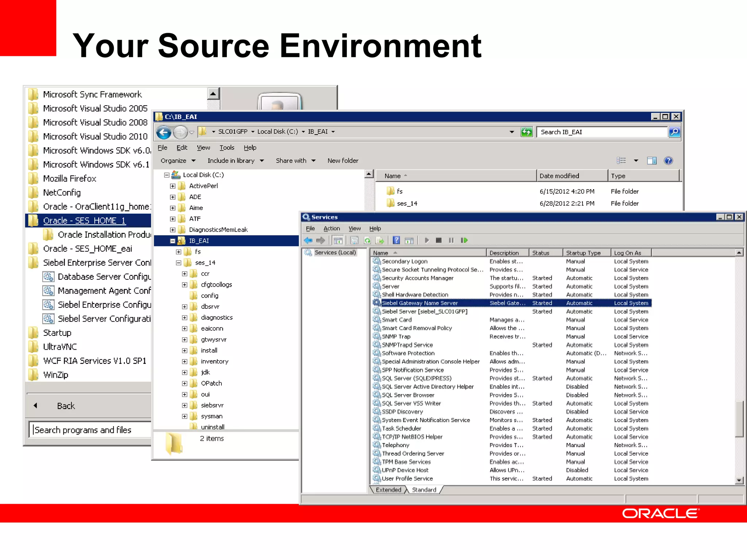Click the Pause Service icon
This screenshot has width=747, height=560.
[x=451, y=240]
